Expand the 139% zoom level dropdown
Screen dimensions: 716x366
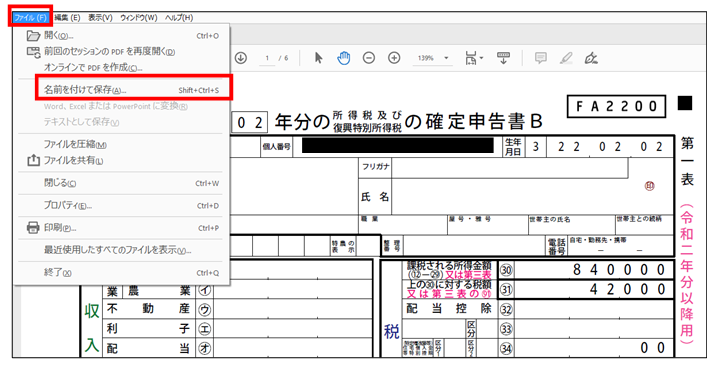pos(446,58)
